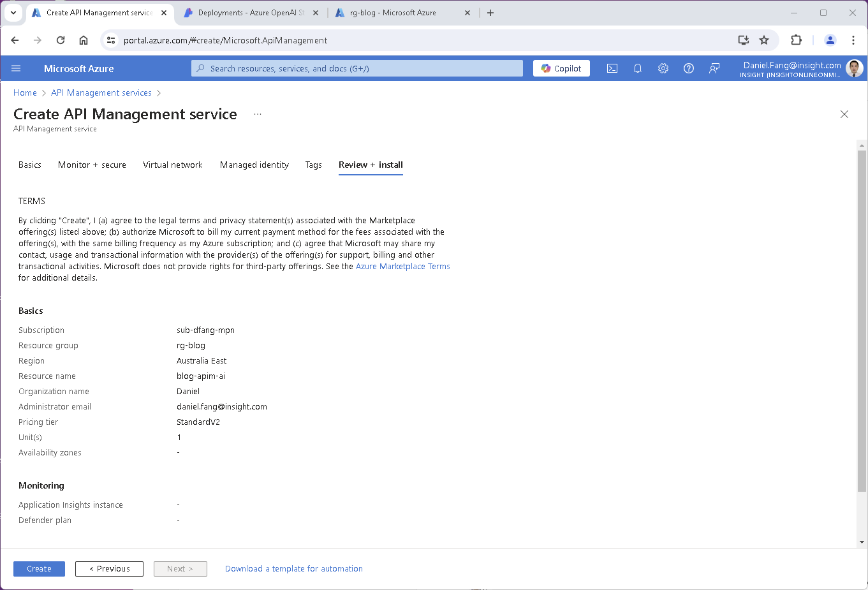Click the install app icon in address bar
This screenshot has height=590, width=868.
click(x=744, y=40)
